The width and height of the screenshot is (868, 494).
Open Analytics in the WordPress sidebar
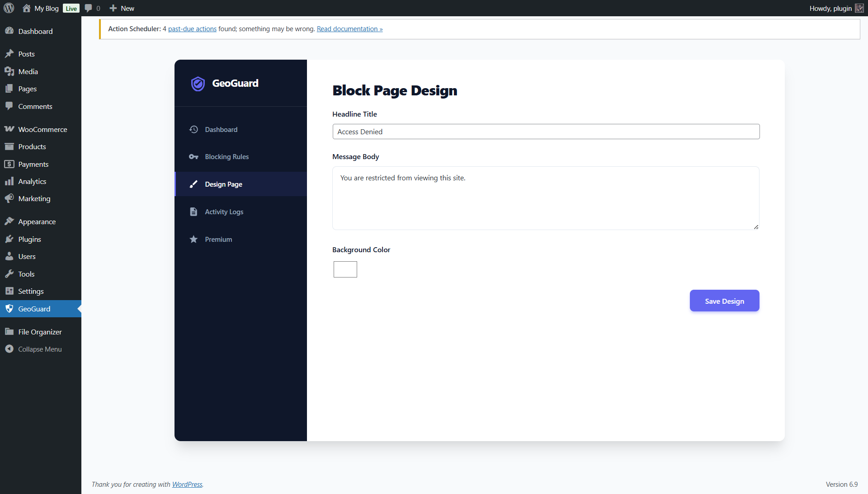tap(32, 181)
